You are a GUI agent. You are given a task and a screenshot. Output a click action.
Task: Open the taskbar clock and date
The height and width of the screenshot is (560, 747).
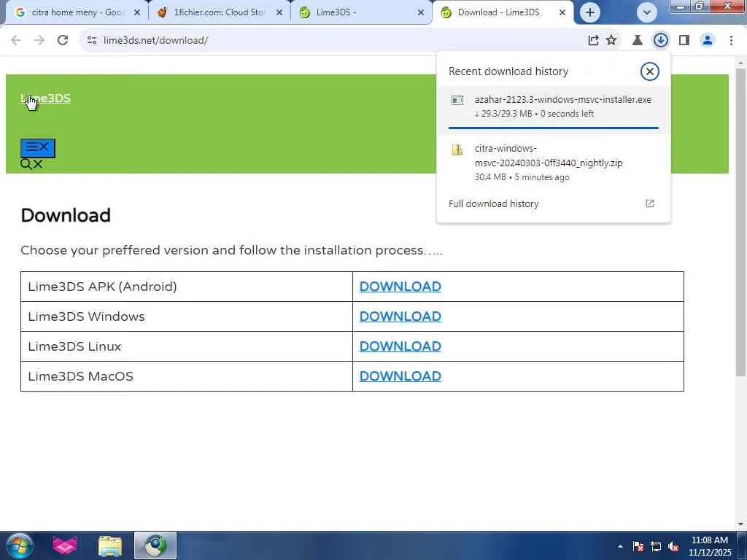click(x=709, y=546)
